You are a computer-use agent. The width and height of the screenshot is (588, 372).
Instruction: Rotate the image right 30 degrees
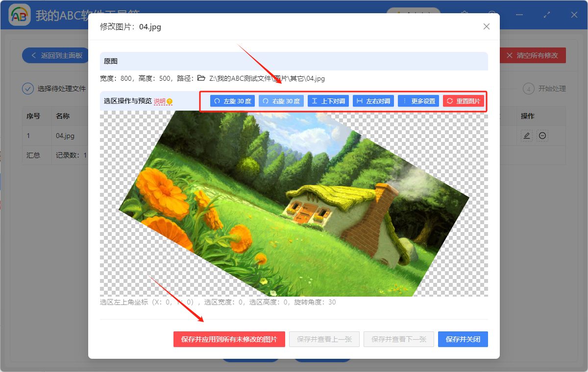(x=281, y=101)
